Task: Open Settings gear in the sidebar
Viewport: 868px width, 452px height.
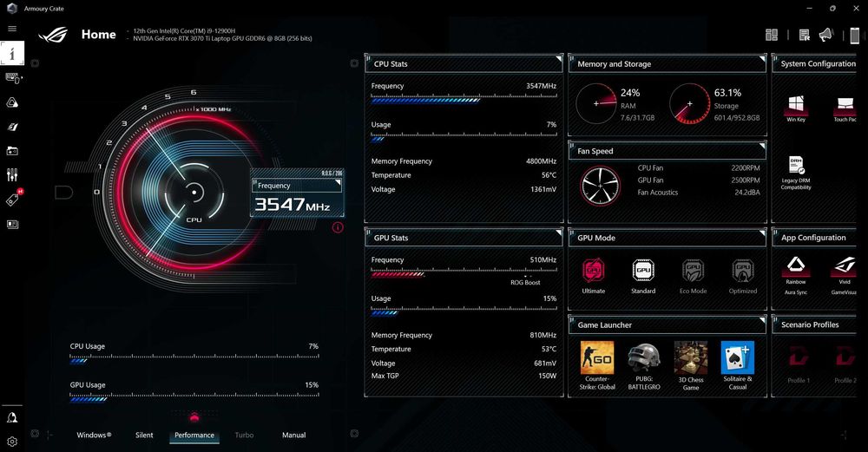Action: pyautogui.click(x=12, y=442)
